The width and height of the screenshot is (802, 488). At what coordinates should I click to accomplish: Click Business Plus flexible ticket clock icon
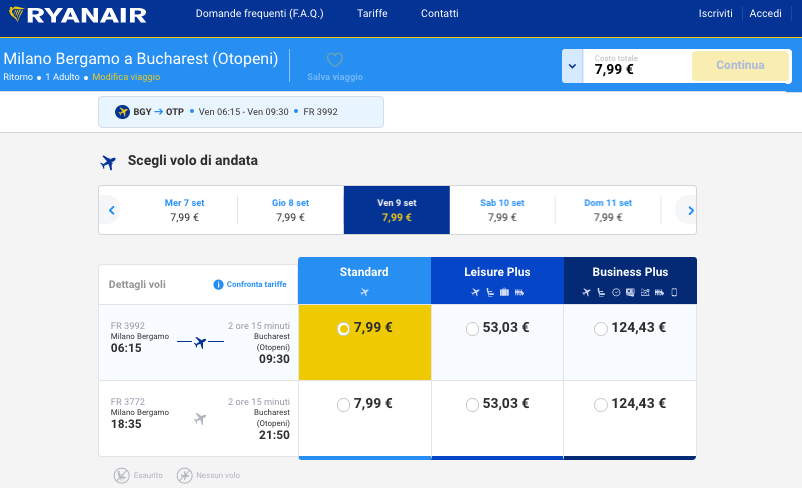[x=616, y=292]
